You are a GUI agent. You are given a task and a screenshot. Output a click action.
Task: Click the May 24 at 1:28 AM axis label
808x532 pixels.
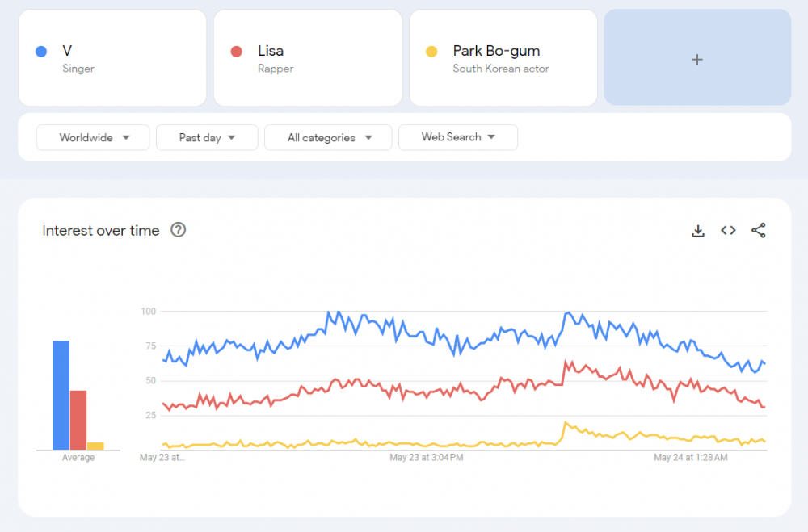[690, 458]
